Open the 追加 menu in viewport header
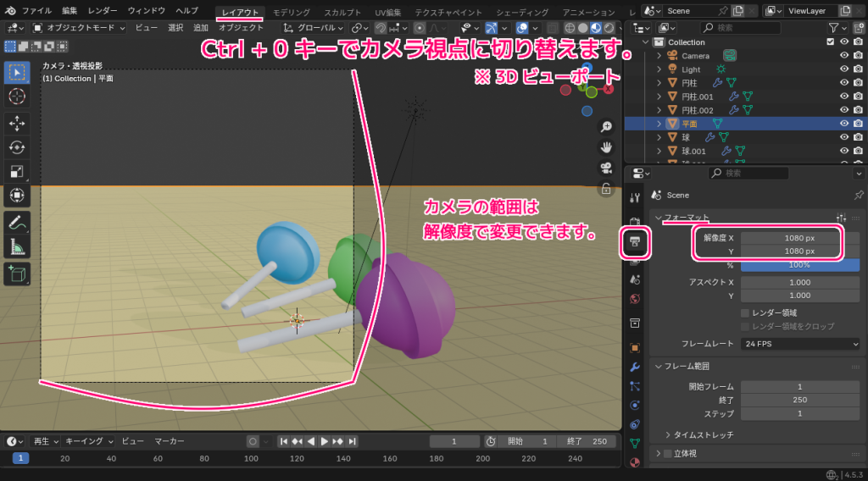The width and height of the screenshot is (868, 481). (200, 28)
